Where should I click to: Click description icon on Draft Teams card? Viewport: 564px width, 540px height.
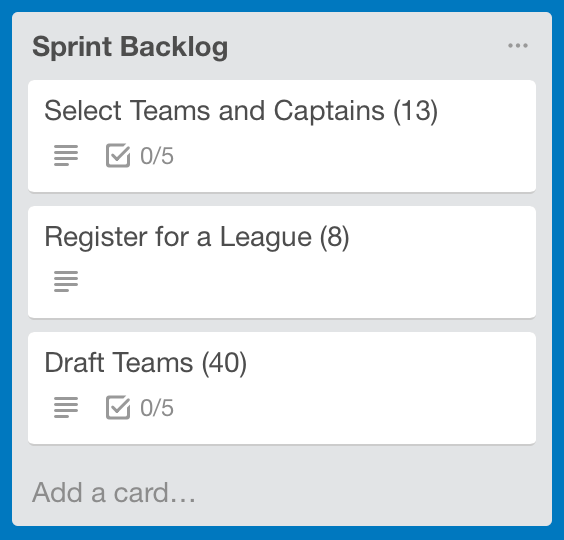click(x=66, y=407)
